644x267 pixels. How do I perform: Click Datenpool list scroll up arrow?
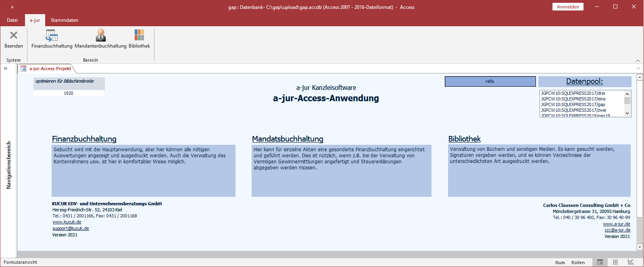(x=627, y=94)
